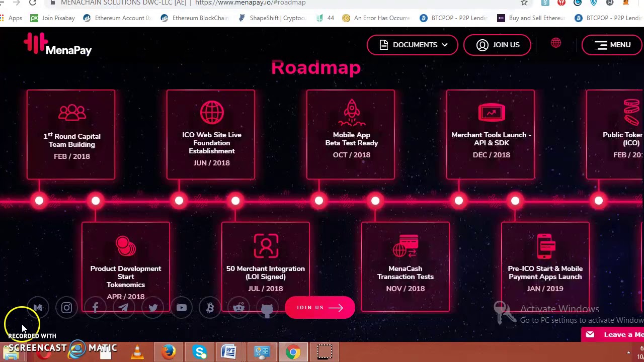Open the Facebook social icon

(x=95, y=308)
